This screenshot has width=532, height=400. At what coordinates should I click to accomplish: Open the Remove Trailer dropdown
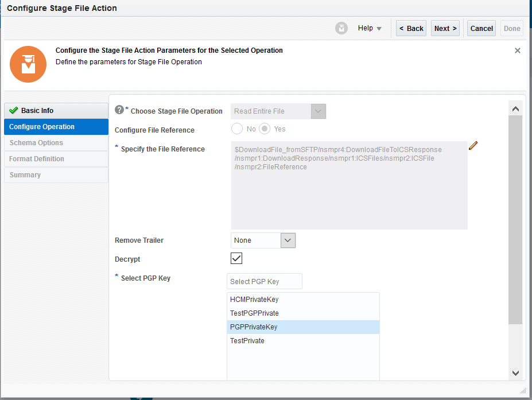(x=288, y=240)
